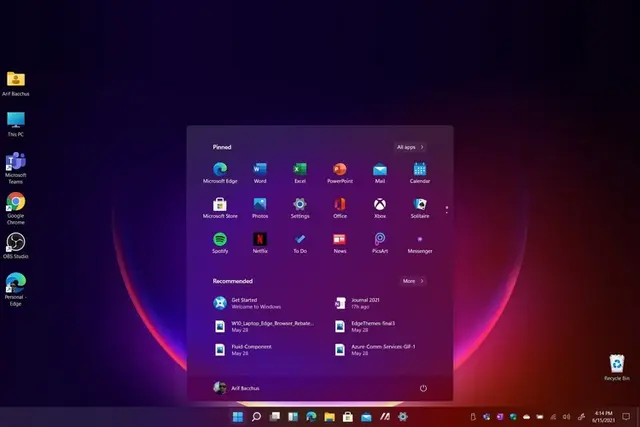Select the Recycle Bin on desktop

click(x=617, y=367)
